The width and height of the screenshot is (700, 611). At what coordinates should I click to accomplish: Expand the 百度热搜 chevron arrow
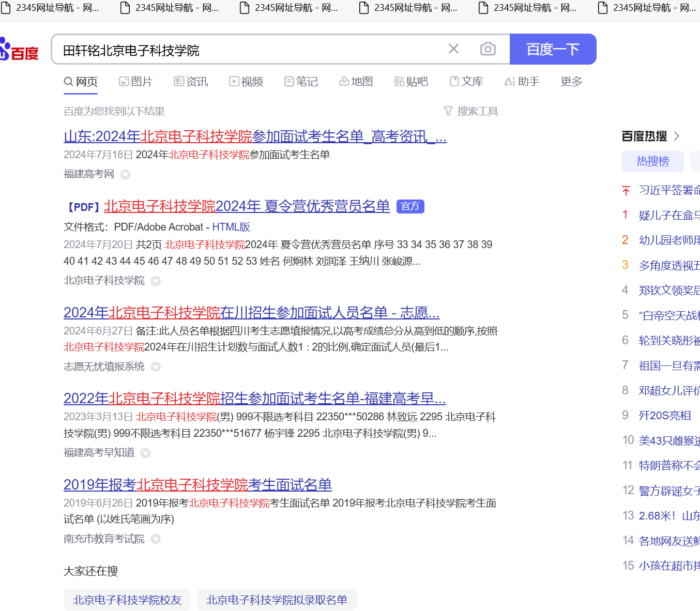[677, 136]
